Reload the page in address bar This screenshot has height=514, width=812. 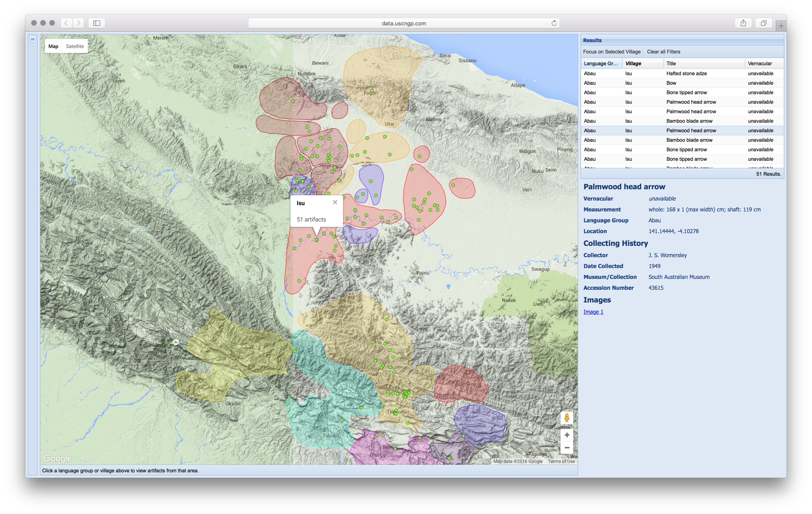(x=554, y=23)
